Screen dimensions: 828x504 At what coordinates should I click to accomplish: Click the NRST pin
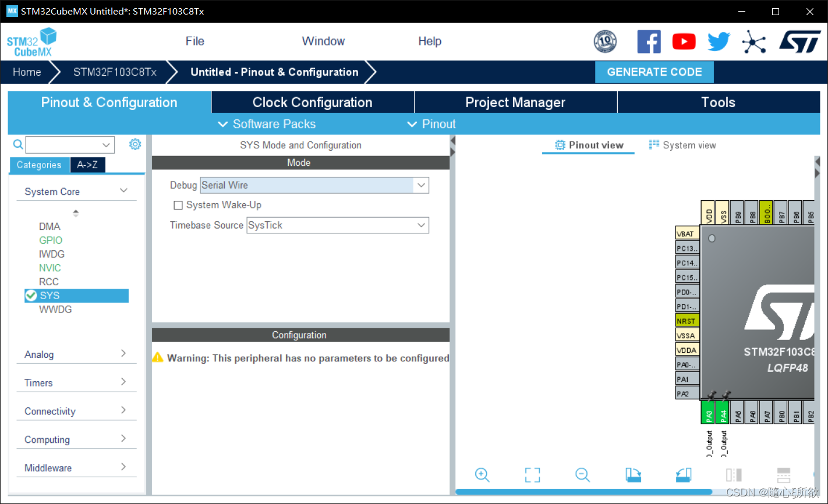(687, 321)
